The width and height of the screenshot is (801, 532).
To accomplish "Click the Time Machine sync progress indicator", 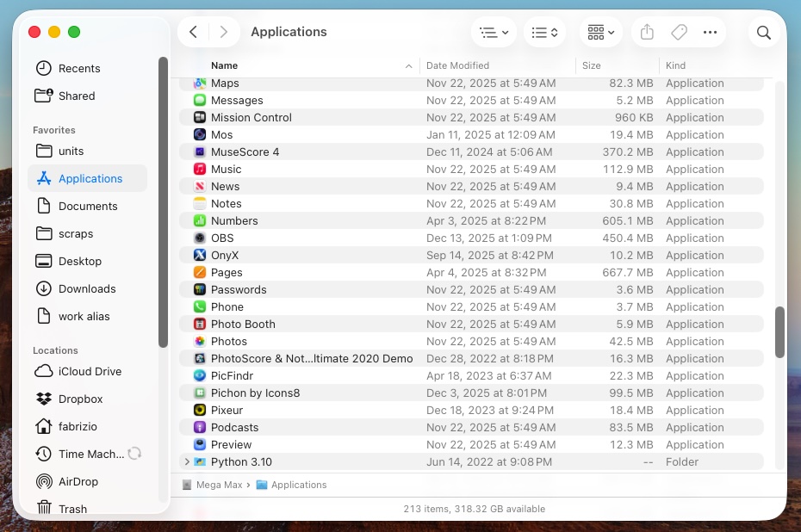I will [134, 454].
